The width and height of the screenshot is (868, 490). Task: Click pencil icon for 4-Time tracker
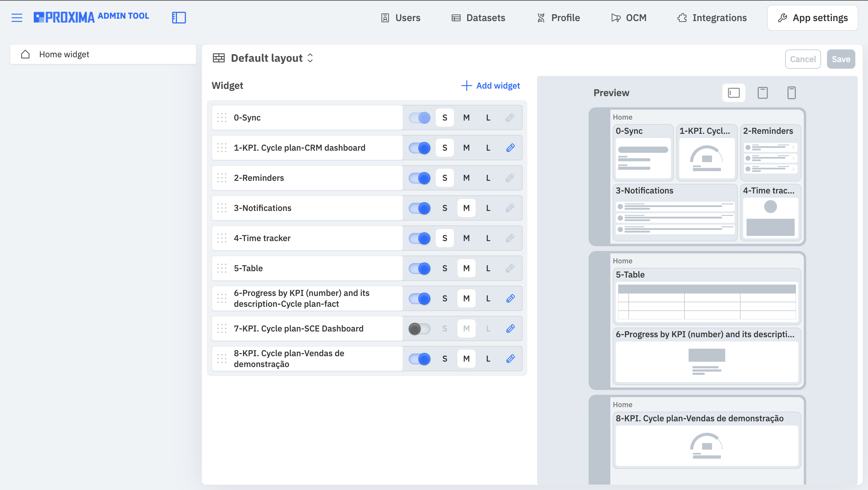tap(510, 238)
